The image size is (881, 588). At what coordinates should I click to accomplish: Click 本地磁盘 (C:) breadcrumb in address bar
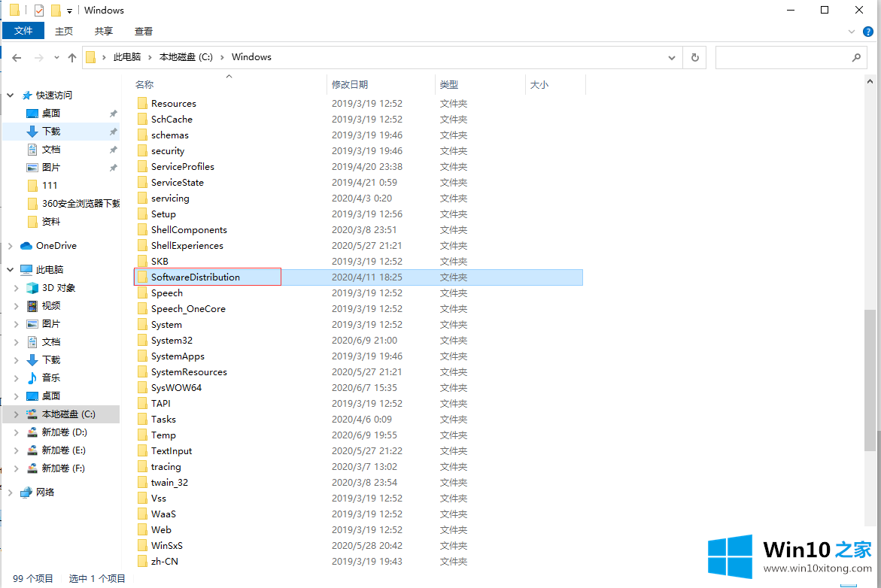point(186,56)
